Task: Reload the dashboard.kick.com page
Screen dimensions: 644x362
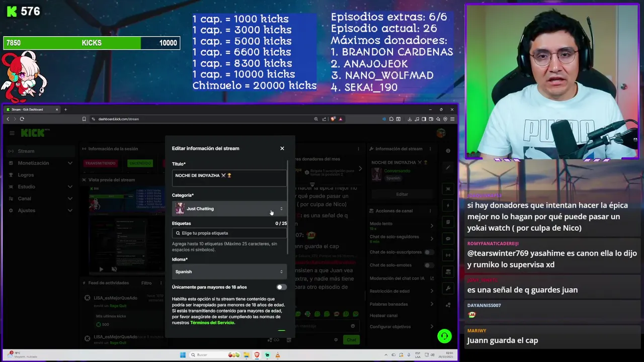Action: [22, 119]
